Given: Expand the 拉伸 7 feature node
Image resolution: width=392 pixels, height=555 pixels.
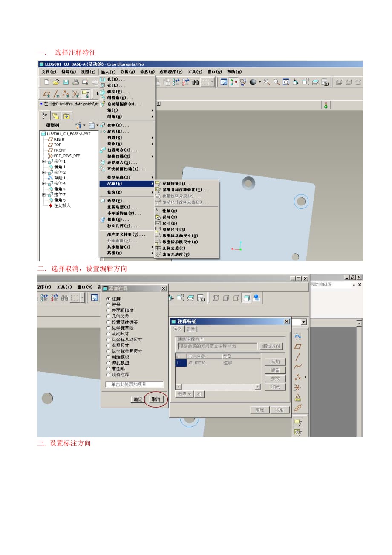Looking at the screenshot, I should click(44, 195).
